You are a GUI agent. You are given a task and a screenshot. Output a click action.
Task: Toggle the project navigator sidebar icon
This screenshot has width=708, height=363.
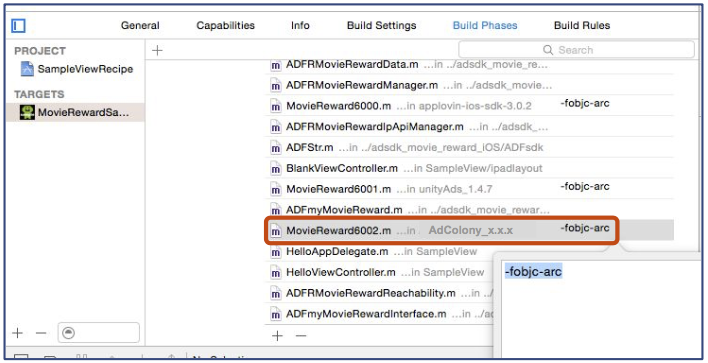19,26
